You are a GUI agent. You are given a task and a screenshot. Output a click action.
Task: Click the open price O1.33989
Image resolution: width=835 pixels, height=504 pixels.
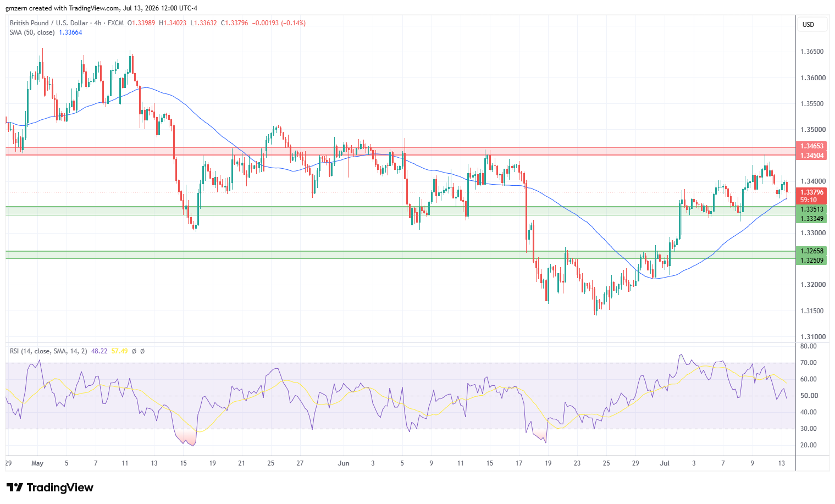click(x=141, y=23)
